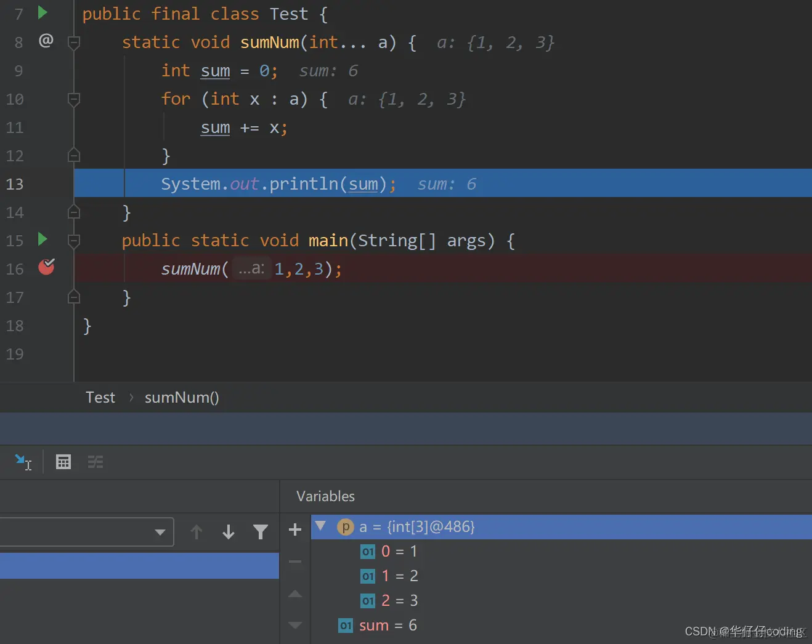
Task: Click the @ annotation gutter icon on line 8
Action: point(46,41)
